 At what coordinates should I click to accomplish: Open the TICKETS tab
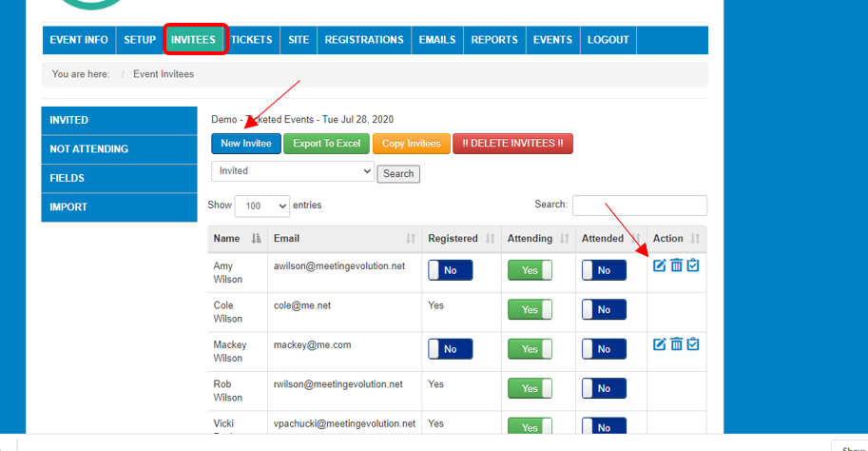click(x=251, y=40)
